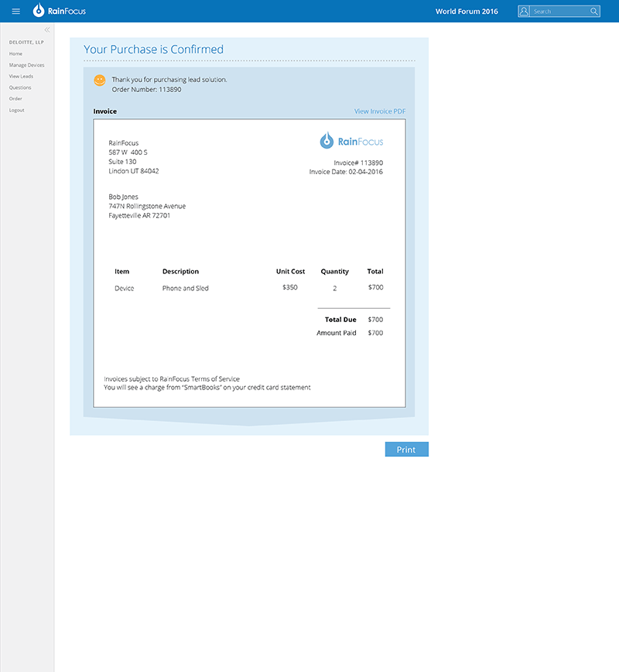Click the Unit Cost column header
The image size is (619, 672).
[290, 271]
